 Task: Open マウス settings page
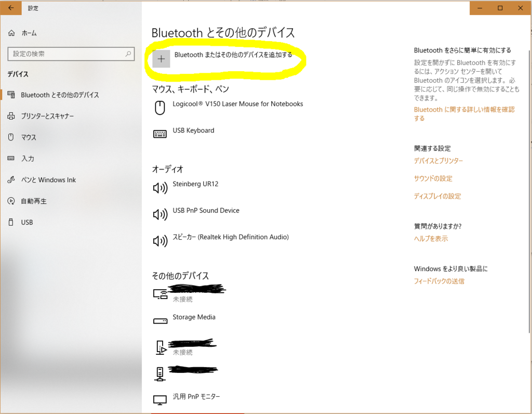[29, 137]
